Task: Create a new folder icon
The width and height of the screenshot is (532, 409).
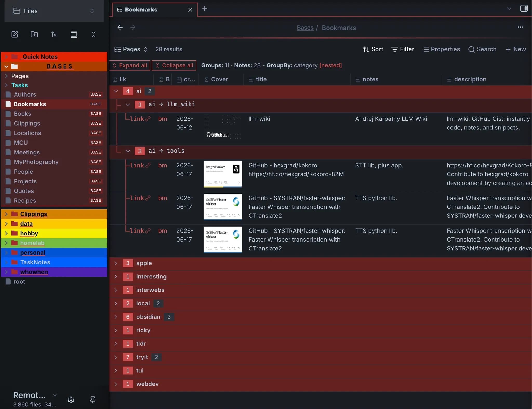Action: pyautogui.click(x=34, y=34)
